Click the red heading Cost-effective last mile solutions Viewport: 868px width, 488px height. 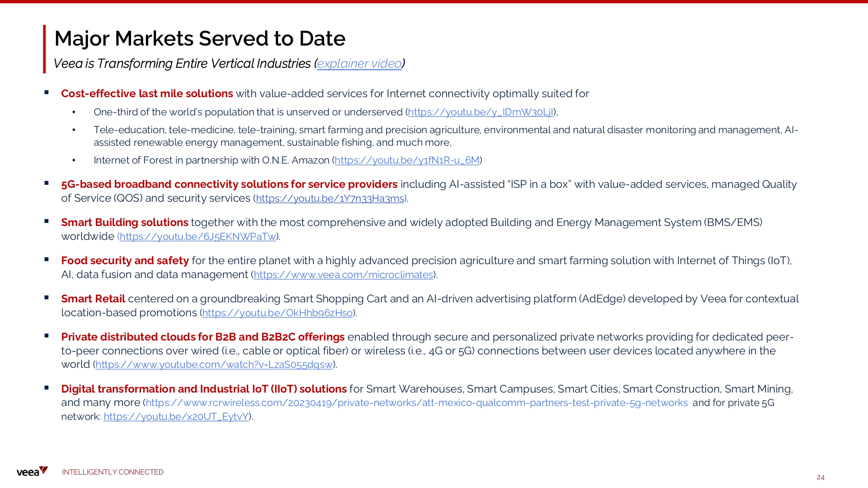(x=147, y=94)
